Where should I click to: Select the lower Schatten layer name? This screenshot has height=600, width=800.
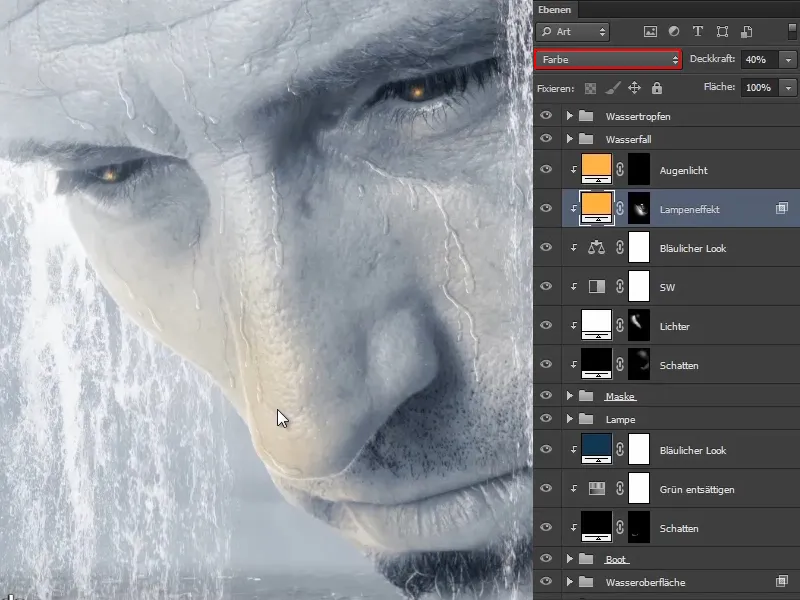[x=679, y=529]
